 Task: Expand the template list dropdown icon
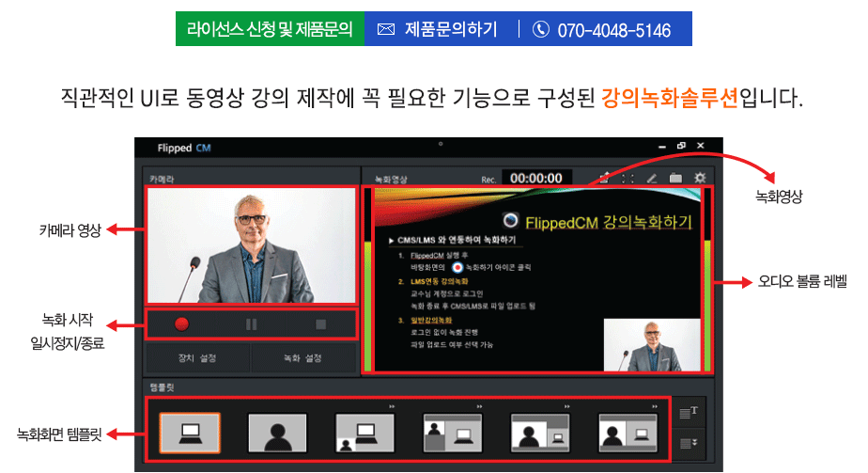point(689,444)
